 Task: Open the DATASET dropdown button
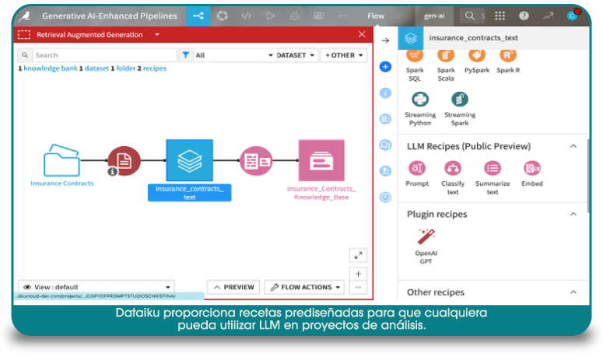point(296,55)
